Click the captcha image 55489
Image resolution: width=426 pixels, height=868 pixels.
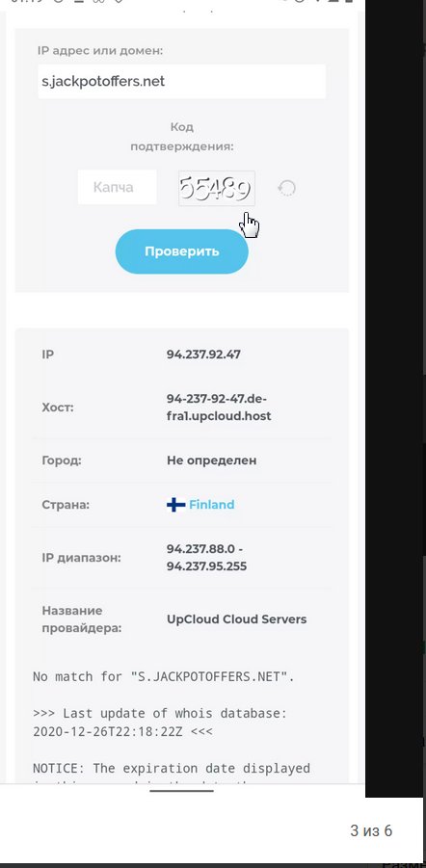coord(217,188)
